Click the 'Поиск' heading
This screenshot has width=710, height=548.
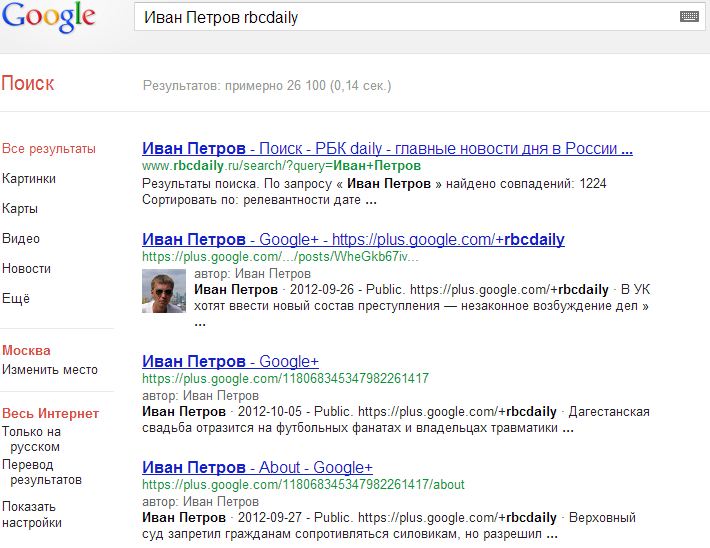point(28,84)
